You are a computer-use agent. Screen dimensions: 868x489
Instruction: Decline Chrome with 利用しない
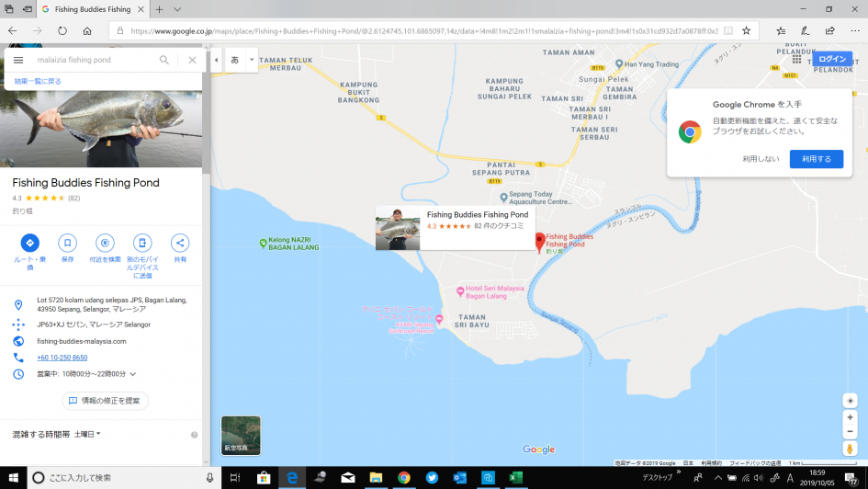coord(761,159)
